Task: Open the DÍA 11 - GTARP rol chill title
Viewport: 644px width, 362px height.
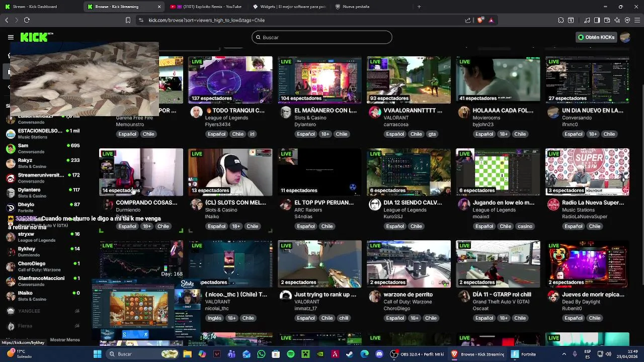Action: (502, 295)
